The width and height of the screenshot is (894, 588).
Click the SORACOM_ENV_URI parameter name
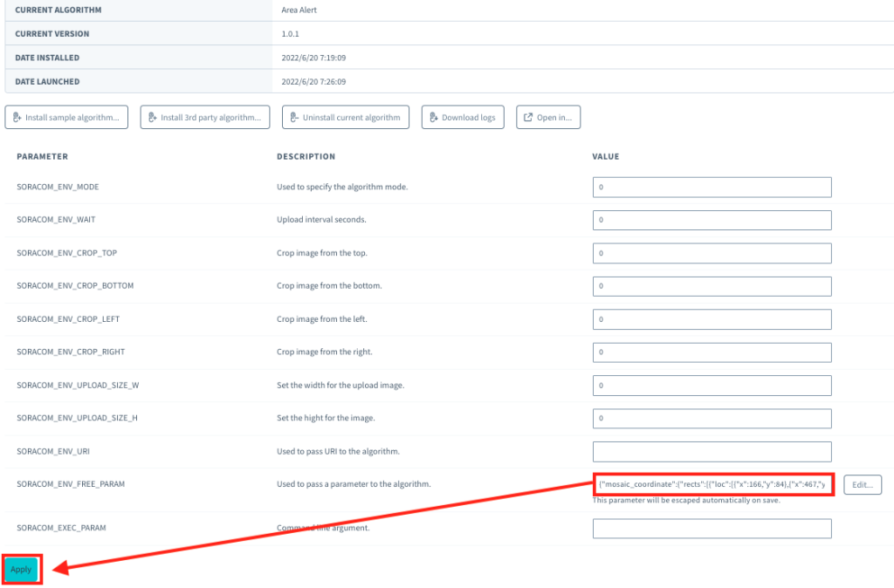pos(53,451)
